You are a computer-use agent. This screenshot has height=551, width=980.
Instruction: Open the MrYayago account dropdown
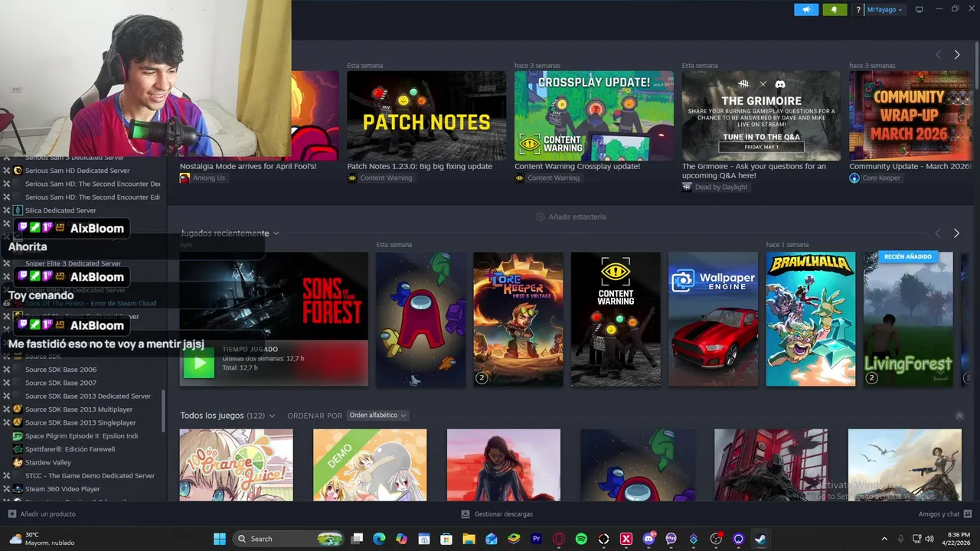885,10
